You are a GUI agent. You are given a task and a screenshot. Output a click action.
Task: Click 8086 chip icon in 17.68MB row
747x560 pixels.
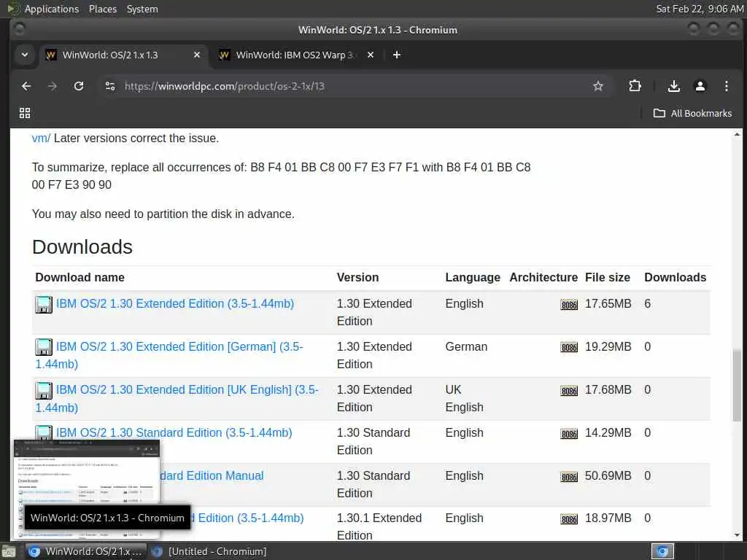569,391
